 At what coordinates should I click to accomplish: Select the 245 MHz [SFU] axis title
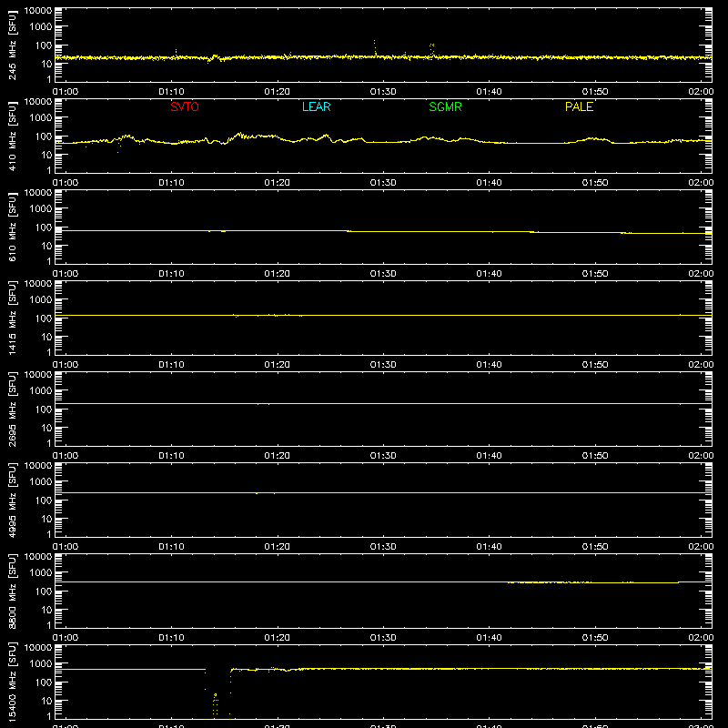[x=13, y=45]
